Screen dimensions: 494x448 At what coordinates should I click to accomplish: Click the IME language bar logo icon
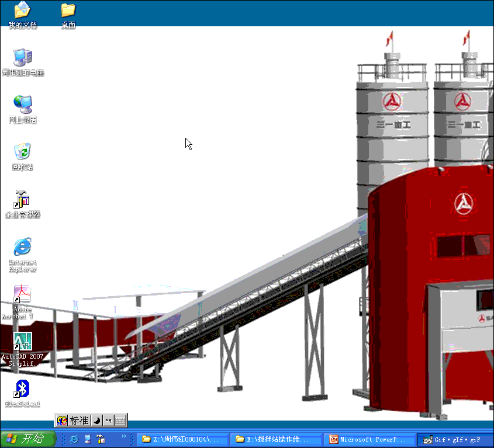click(x=62, y=421)
